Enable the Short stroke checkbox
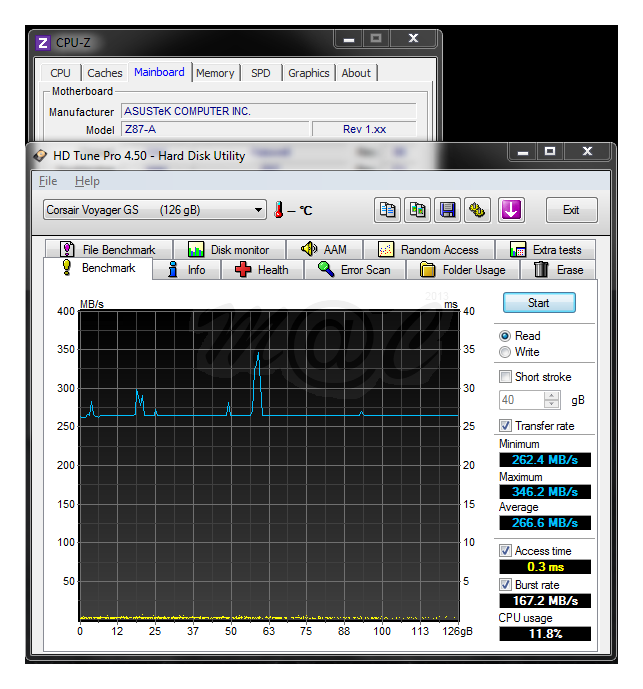Image resolution: width=643 pixels, height=689 pixels. (505, 377)
